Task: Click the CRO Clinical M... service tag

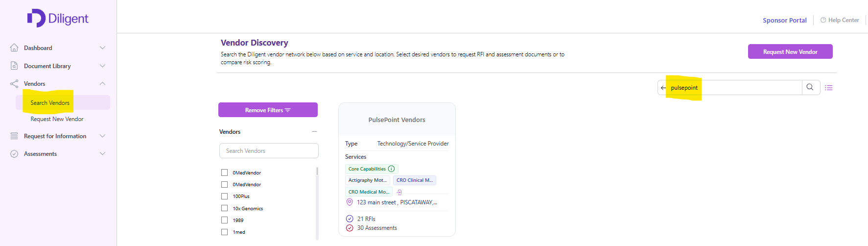Action: click(x=415, y=180)
